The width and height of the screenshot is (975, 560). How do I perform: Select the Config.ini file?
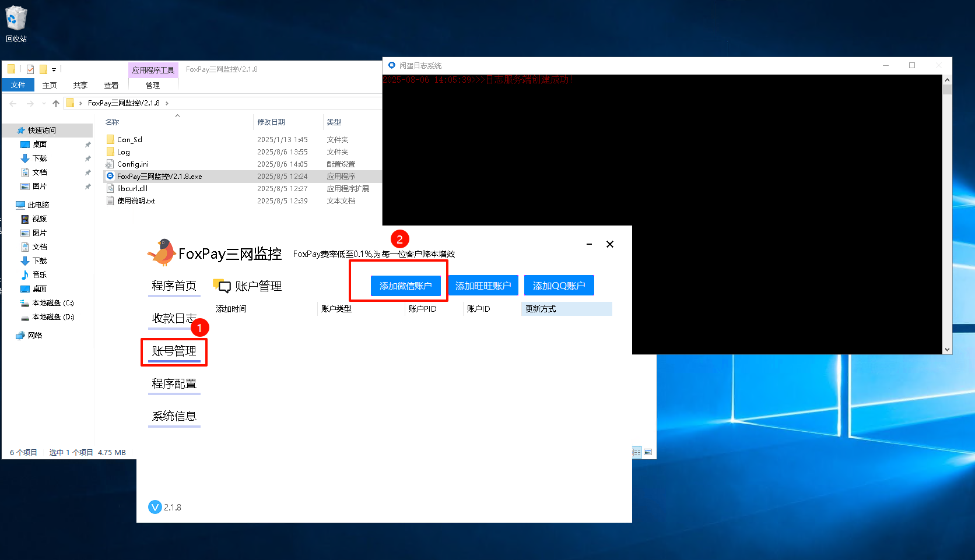pyautogui.click(x=132, y=164)
